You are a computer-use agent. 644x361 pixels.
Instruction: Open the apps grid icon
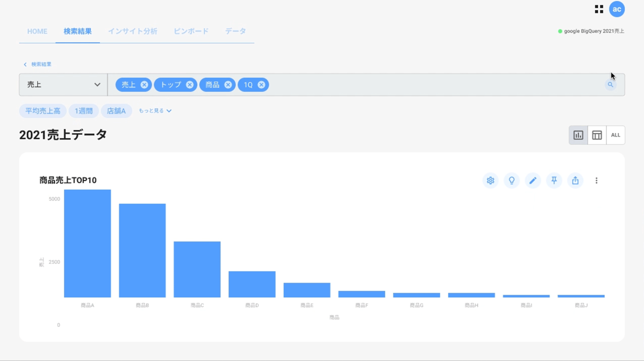tap(599, 9)
